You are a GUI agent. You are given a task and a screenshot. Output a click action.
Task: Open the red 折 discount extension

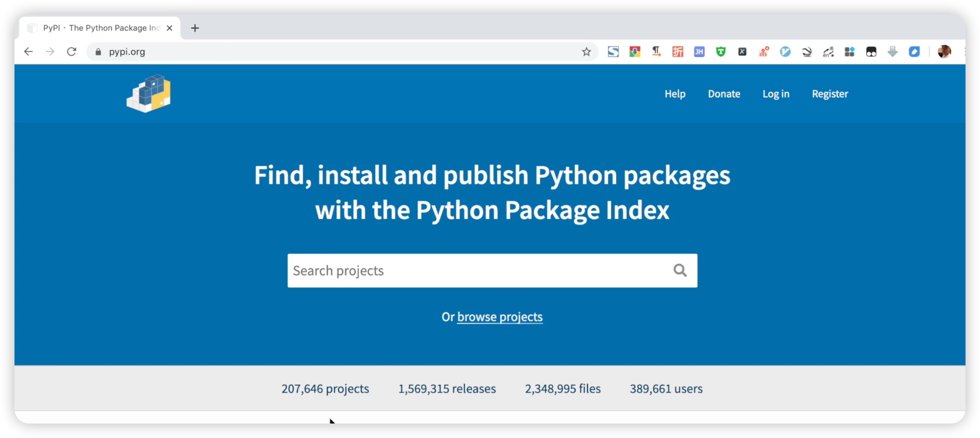click(x=678, y=52)
